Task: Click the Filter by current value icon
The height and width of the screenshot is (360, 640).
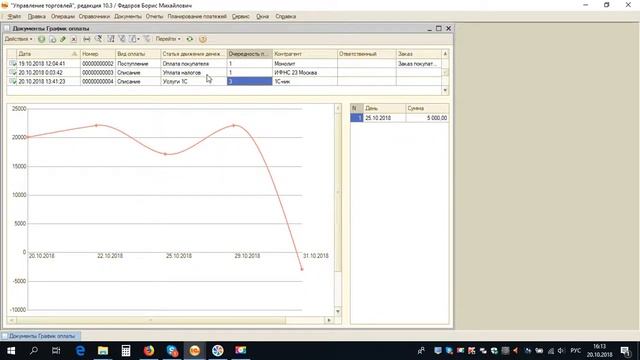Action: (122, 39)
